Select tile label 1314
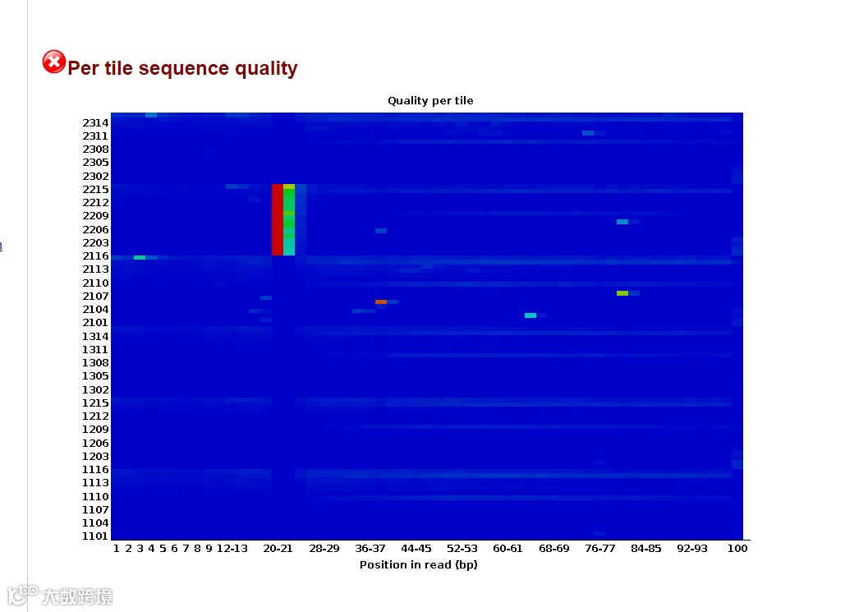The width and height of the screenshot is (868, 612). pyautogui.click(x=95, y=337)
